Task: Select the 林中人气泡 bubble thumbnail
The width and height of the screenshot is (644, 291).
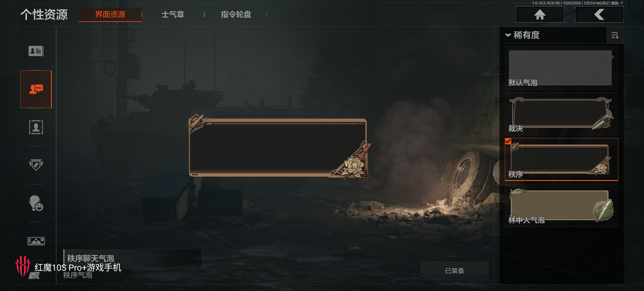Action: click(x=561, y=205)
